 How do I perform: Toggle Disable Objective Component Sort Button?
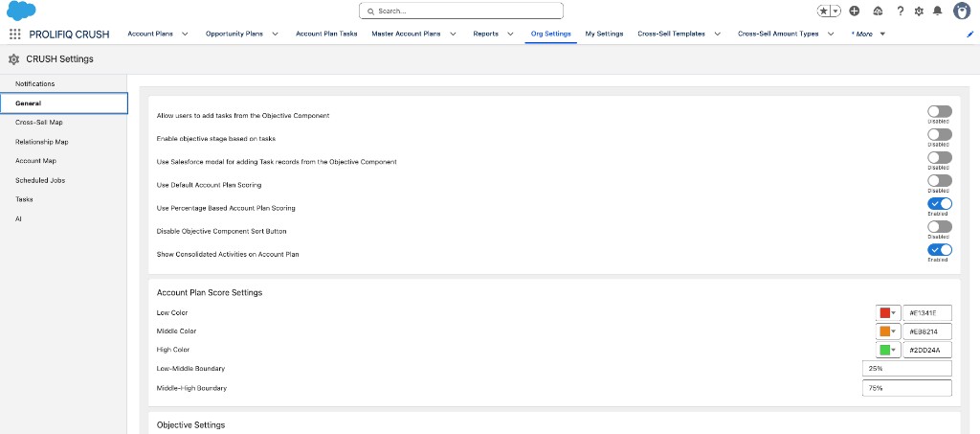pos(940,227)
